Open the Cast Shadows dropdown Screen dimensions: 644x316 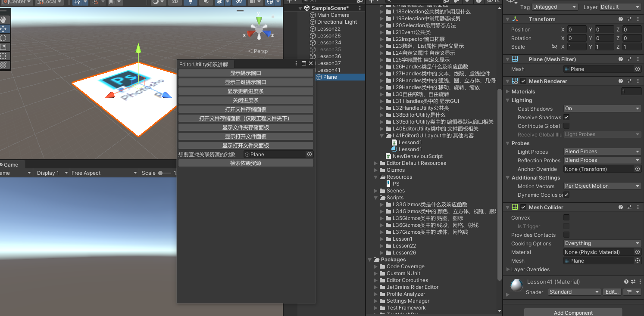pos(602,109)
